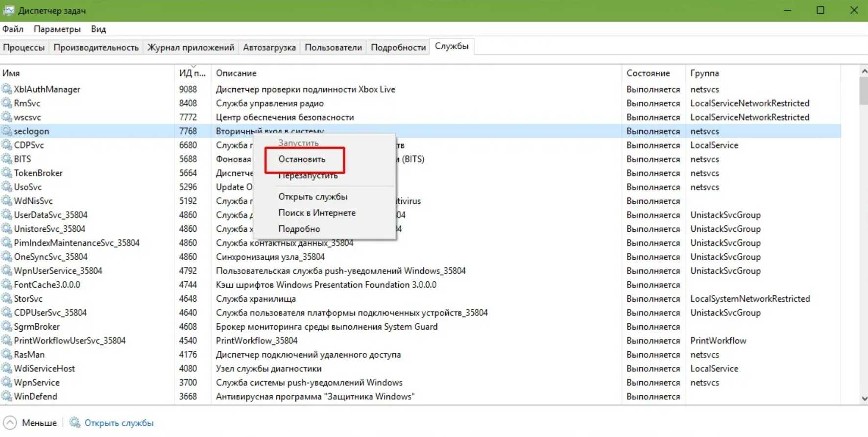Switch to the Процессы tab
868x437 pixels.
[24, 48]
